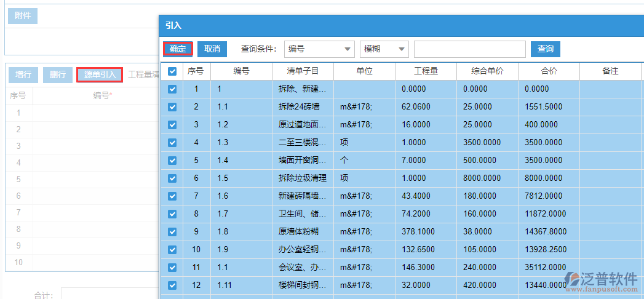Click the 删行 delete row button
The width and height of the screenshot is (644, 299).
[x=58, y=75]
